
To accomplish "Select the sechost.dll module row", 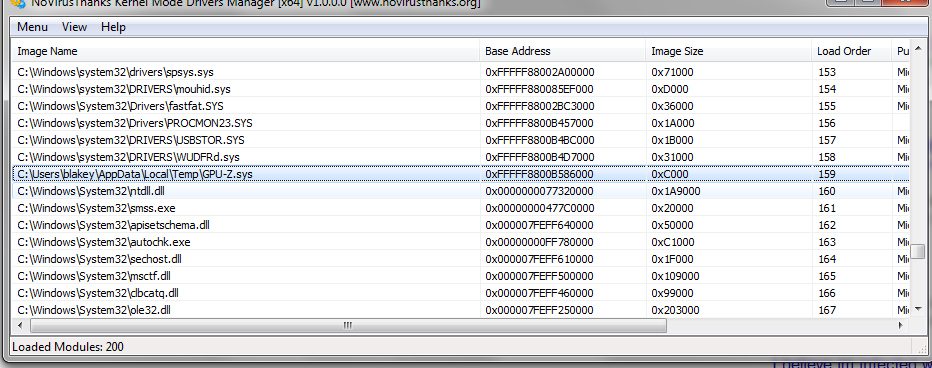I will click(x=461, y=259).
